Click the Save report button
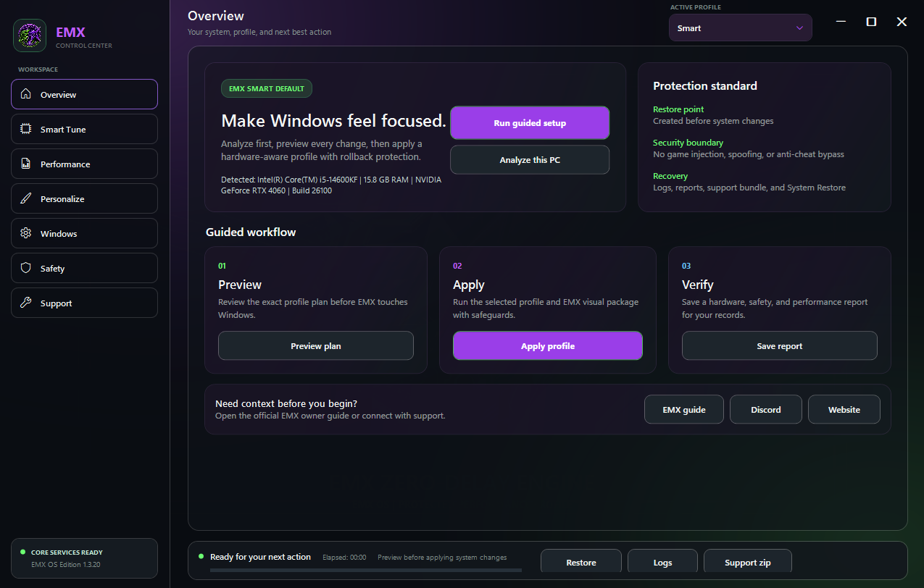Viewport: 924px width, 588px height. [780, 346]
